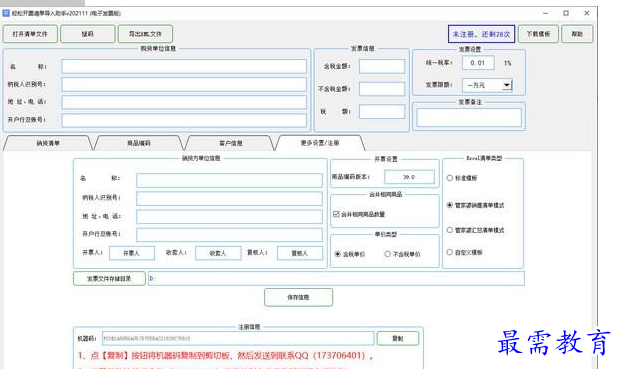The width and height of the screenshot is (619, 374).
Task: Switch to the 商品编码 tab
Action: coord(139,143)
